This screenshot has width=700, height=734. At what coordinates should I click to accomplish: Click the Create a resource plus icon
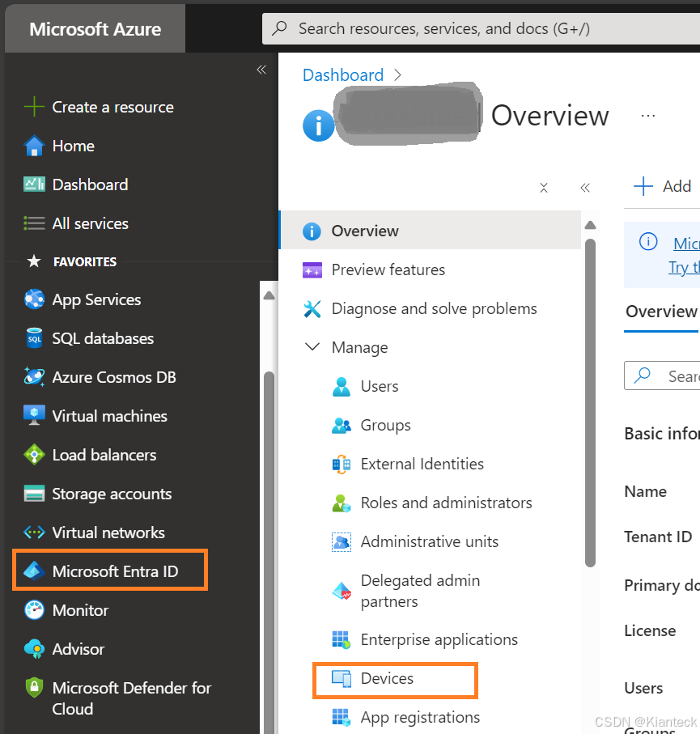click(x=34, y=107)
